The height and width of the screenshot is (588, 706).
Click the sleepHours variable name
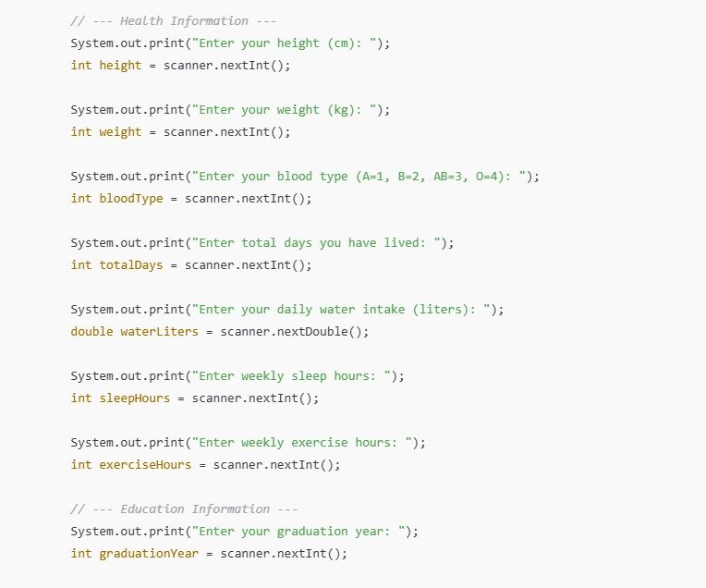(134, 398)
